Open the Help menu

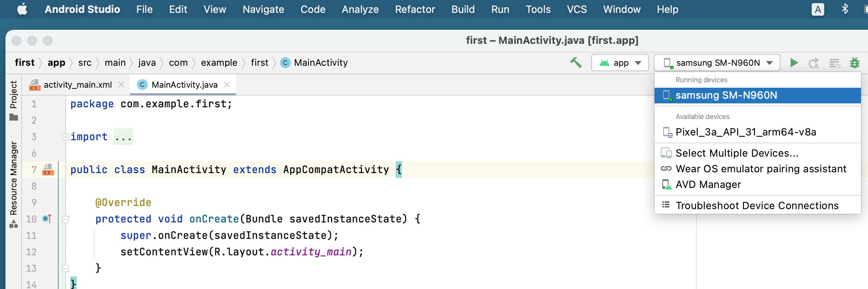[667, 9]
